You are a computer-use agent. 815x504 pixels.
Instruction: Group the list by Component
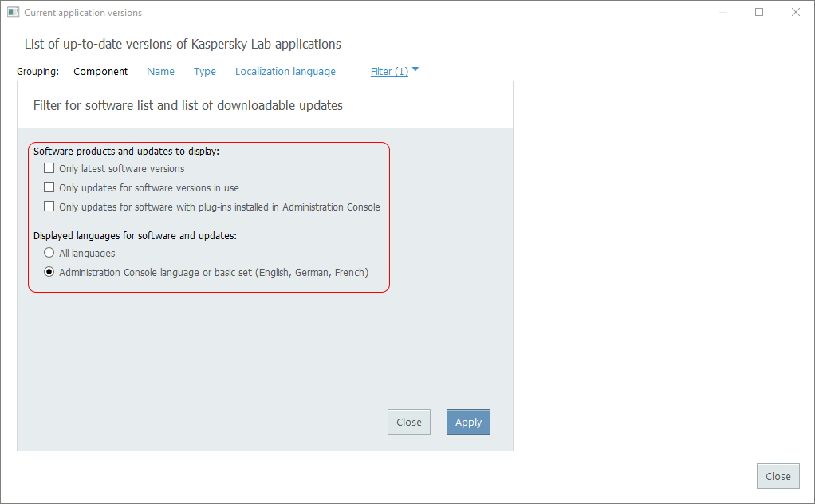(100, 72)
